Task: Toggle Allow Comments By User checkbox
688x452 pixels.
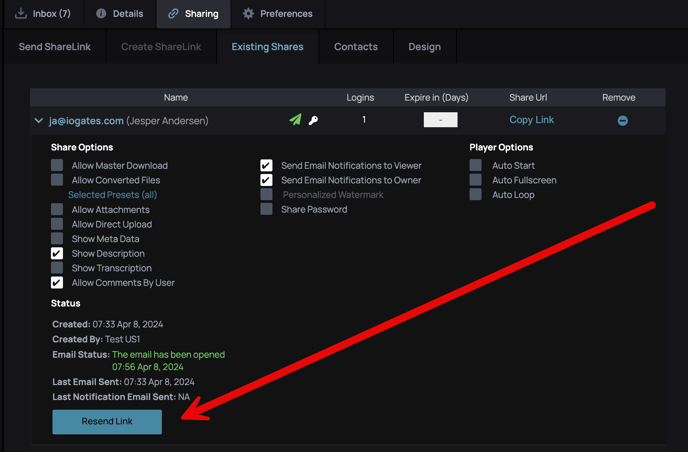Action: (x=57, y=283)
